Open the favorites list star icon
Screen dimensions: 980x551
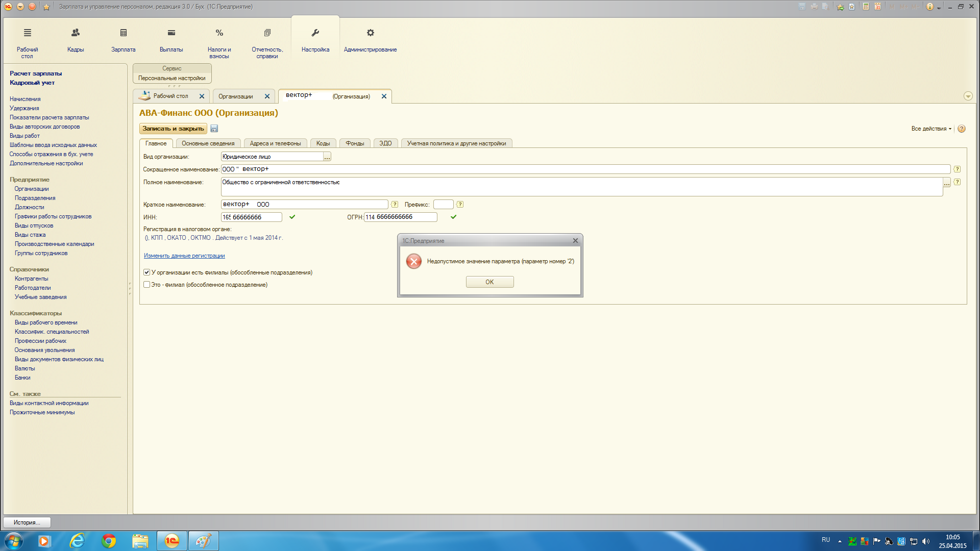[x=46, y=7]
